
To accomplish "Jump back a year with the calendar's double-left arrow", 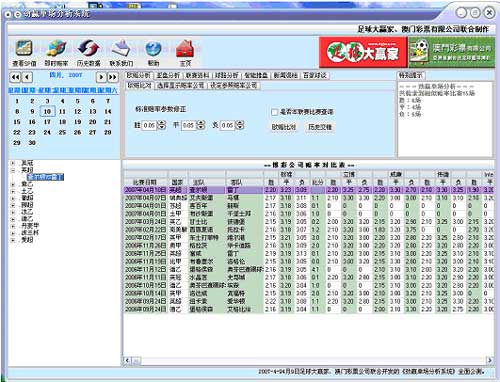I will click(16, 77).
